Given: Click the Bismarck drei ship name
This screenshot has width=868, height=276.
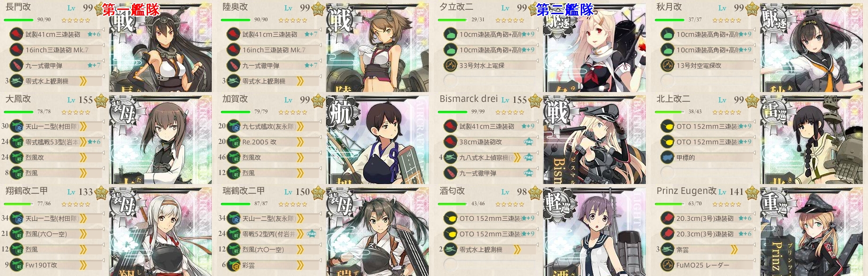Looking at the screenshot, I should pos(468,99).
